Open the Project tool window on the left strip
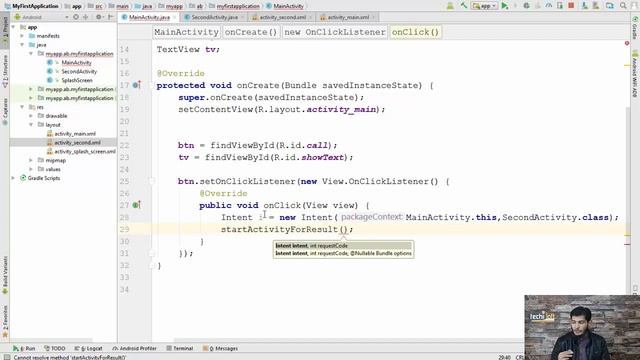 pos(5,29)
